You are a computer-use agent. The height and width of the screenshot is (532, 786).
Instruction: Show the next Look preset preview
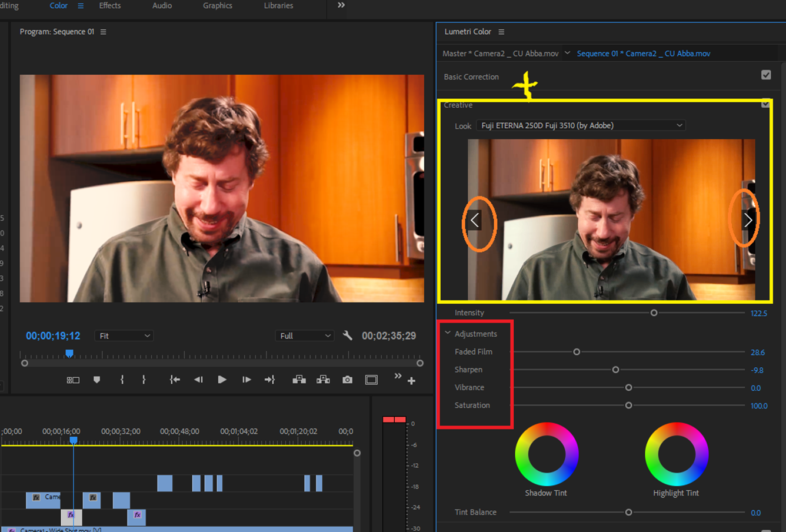748,221
